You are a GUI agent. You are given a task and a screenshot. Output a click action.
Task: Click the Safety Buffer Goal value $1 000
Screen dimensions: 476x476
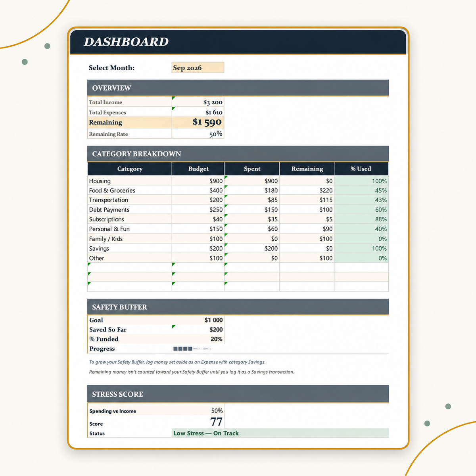[198, 320]
